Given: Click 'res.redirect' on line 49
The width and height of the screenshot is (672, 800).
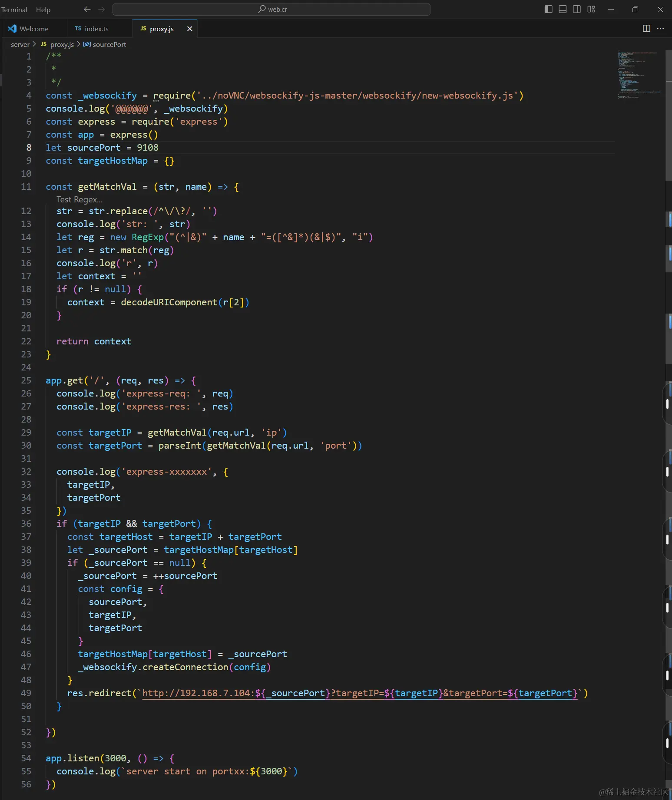Looking at the screenshot, I should point(99,693).
